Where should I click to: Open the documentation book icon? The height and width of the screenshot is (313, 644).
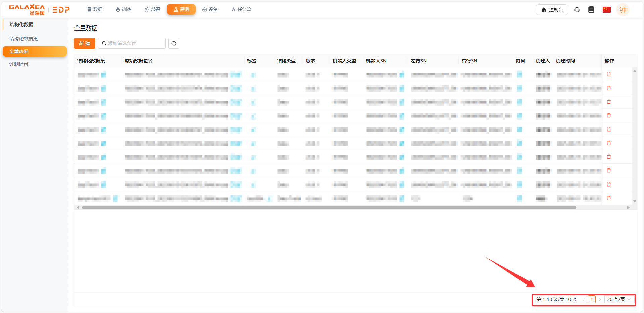point(591,10)
